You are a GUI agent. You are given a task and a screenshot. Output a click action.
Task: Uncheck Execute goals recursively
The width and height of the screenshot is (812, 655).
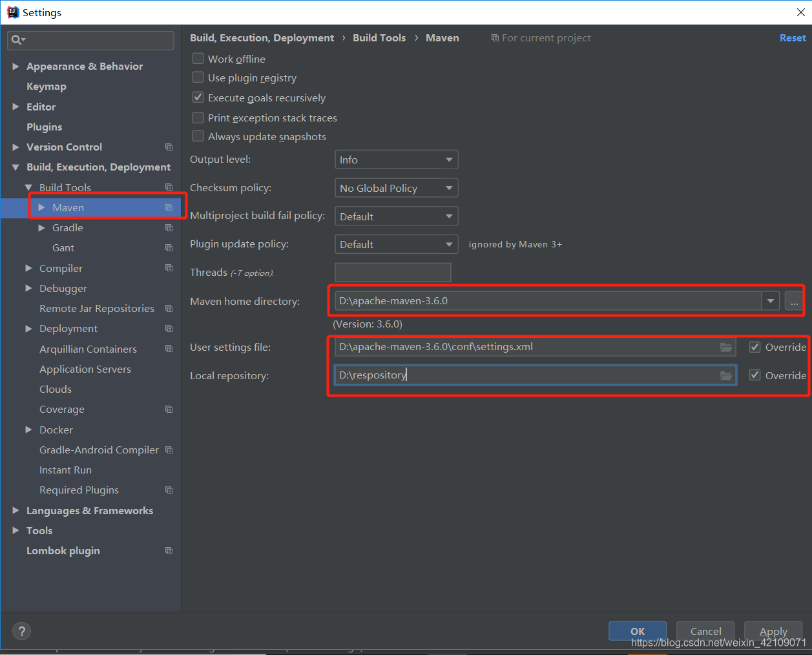pos(198,98)
